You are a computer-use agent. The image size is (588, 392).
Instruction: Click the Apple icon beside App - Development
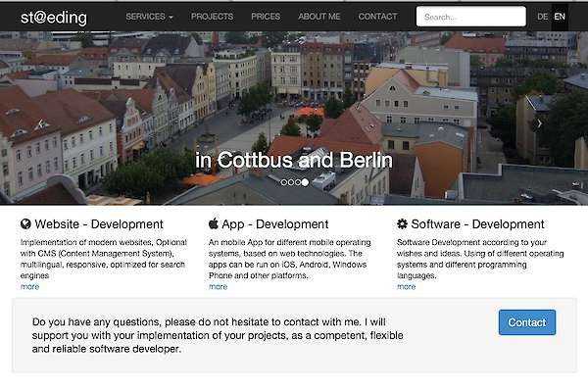coord(214,223)
